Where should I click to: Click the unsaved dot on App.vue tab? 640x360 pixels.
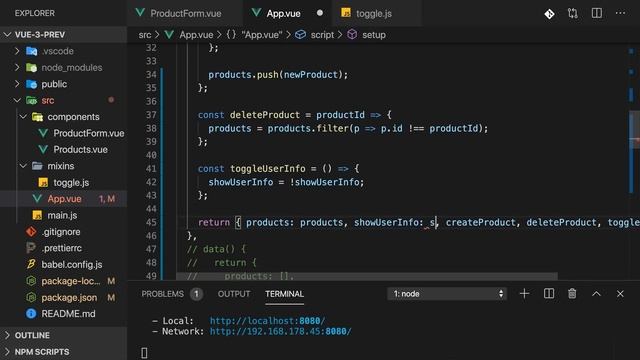pos(320,13)
